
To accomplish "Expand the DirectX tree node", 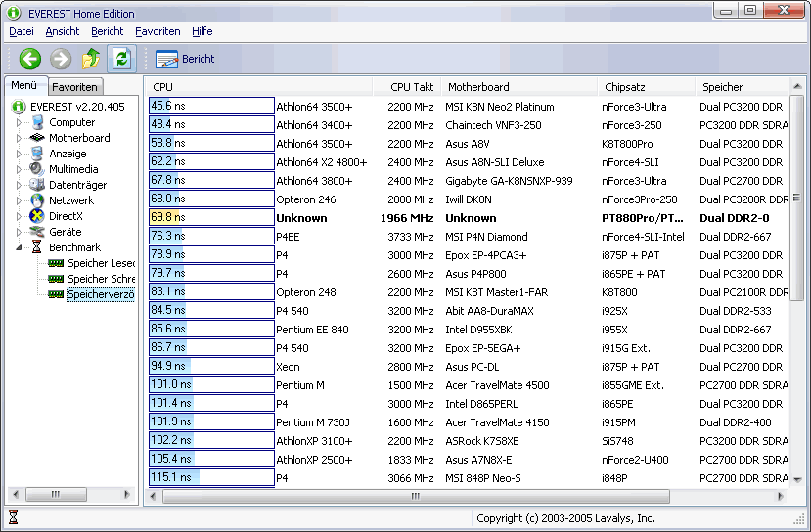I will (19, 216).
